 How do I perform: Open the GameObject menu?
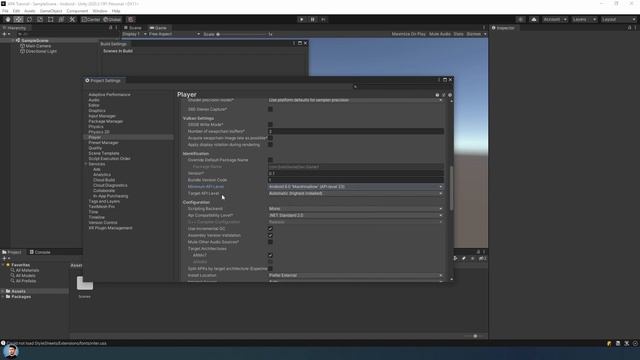pyautogui.click(x=51, y=11)
